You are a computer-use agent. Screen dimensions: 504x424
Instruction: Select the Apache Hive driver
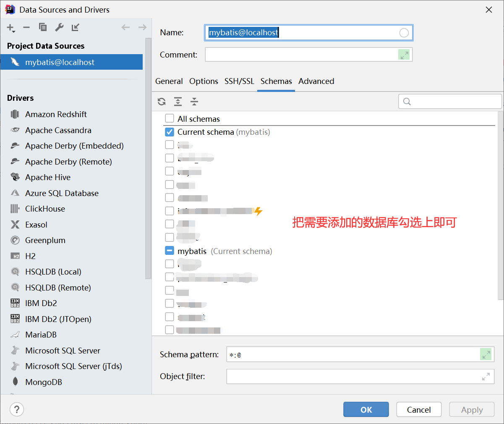(x=48, y=177)
